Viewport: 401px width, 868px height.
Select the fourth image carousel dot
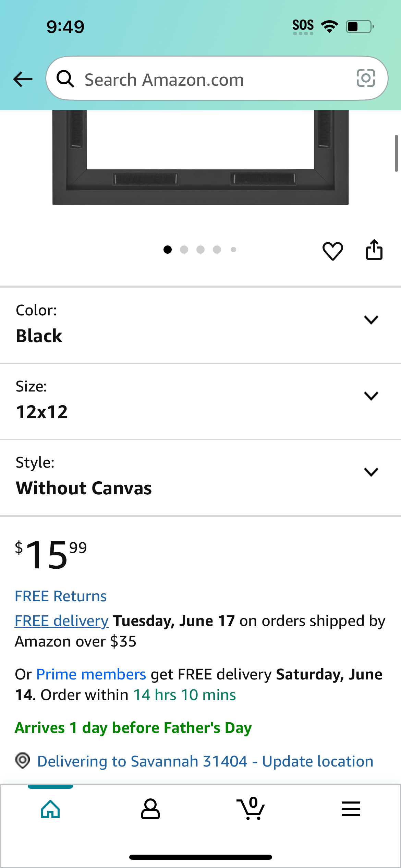pos(217,250)
